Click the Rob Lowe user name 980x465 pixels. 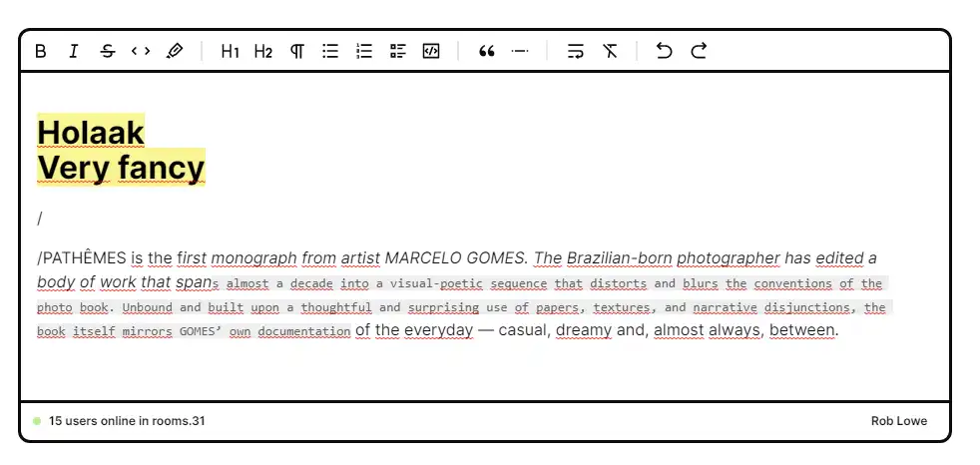point(899,421)
